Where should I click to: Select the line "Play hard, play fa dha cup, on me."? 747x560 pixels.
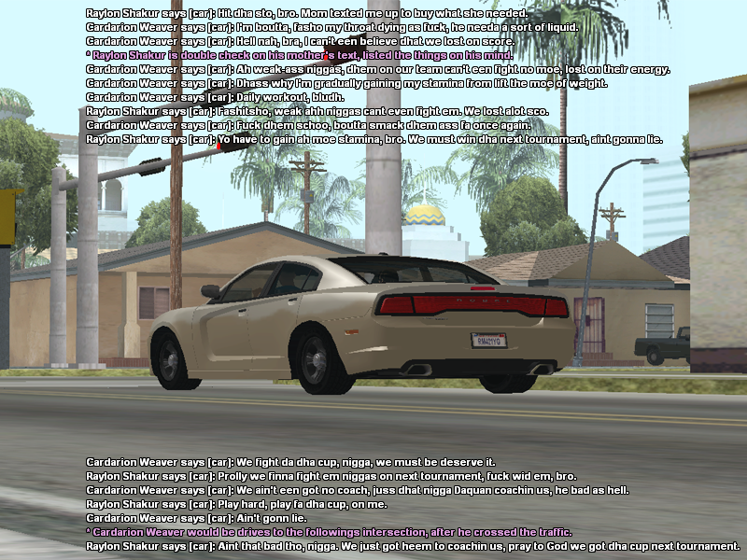pos(236,504)
